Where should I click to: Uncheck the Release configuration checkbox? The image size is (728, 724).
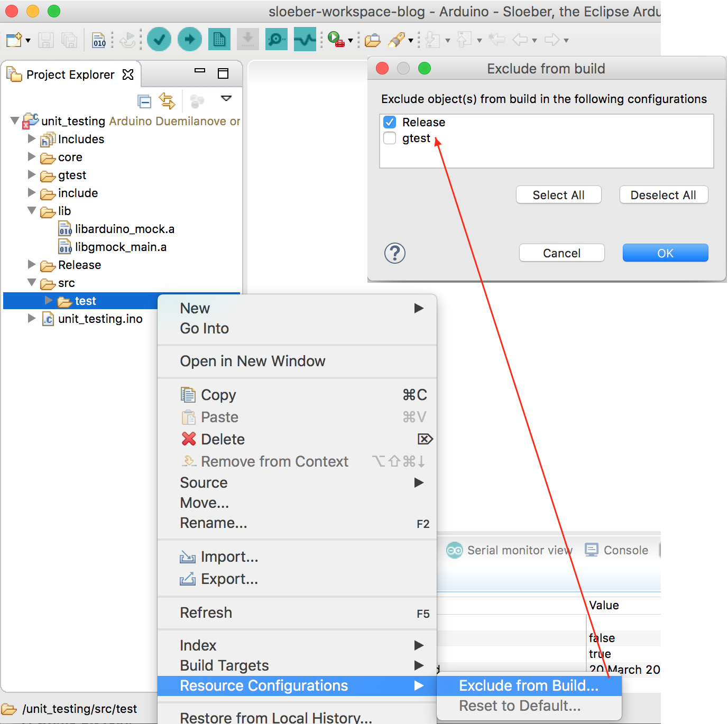[x=389, y=122]
